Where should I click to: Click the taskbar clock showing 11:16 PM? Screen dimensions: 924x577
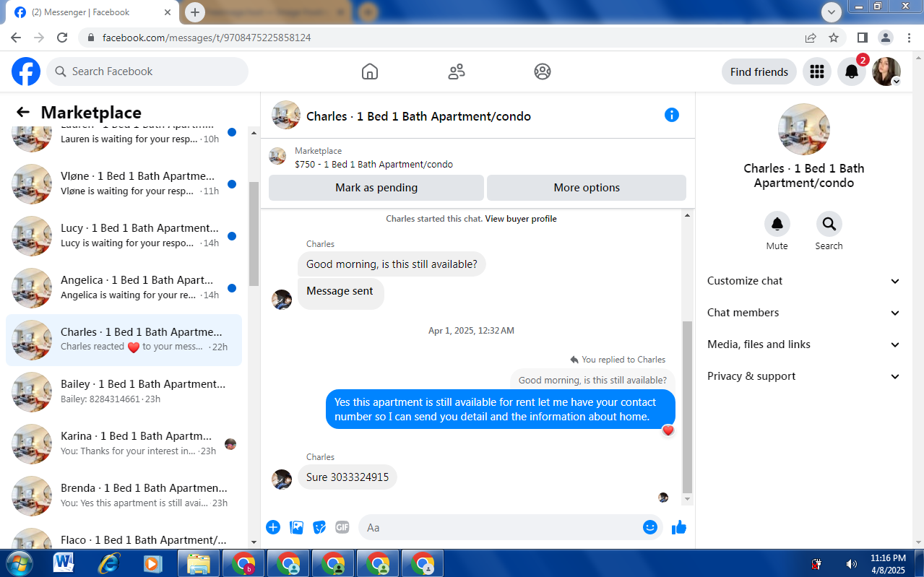(x=889, y=563)
